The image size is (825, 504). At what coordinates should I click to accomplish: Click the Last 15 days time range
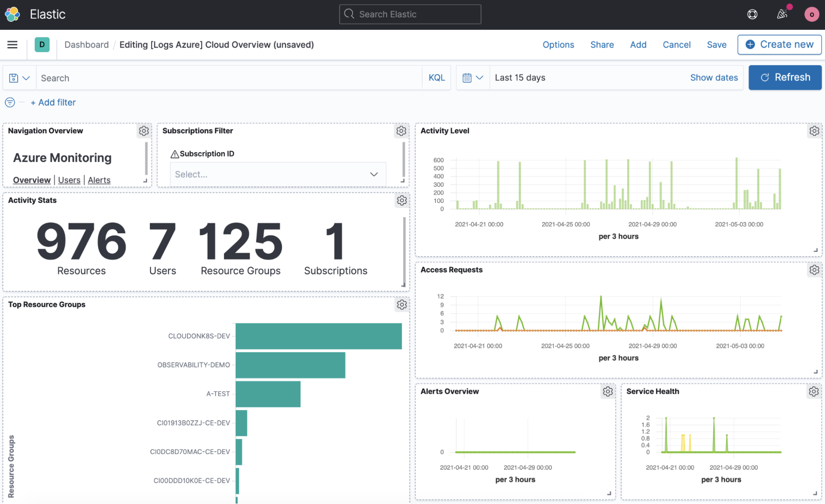pos(520,78)
